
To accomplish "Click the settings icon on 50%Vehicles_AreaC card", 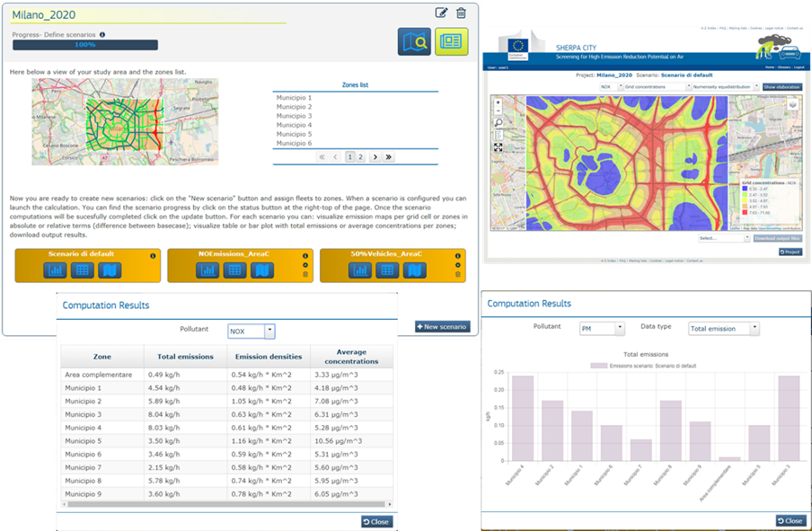I will (x=458, y=265).
